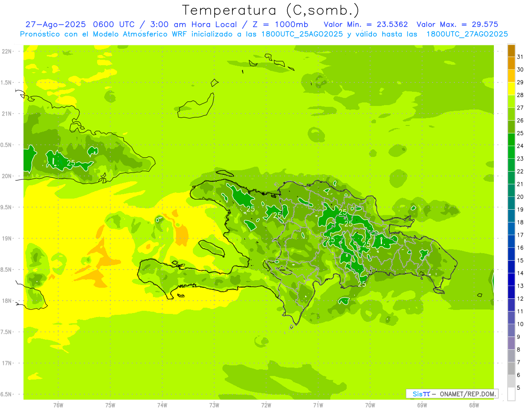Click the legend value "26"
The image size is (532, 411).
[520, 120]
